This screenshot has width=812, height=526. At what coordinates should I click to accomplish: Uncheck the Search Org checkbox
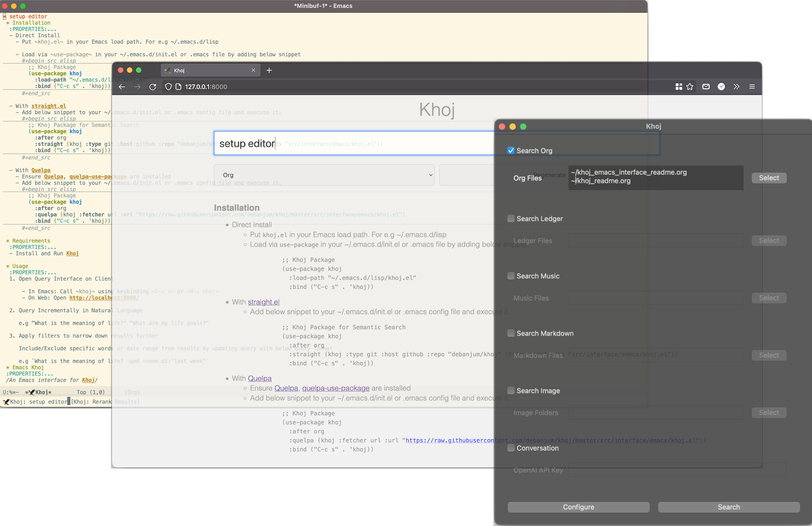pos(511,151)
